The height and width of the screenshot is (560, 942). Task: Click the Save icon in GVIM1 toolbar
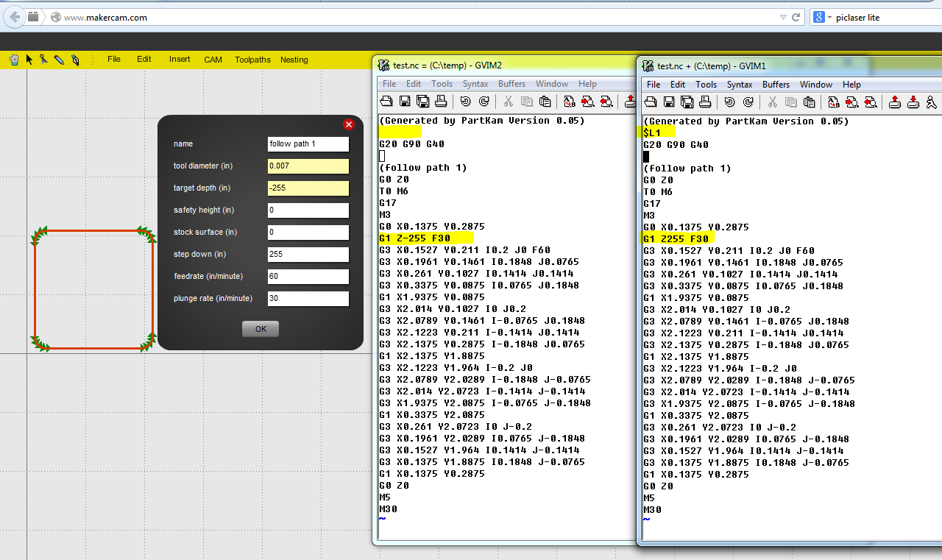coord(669,102)
